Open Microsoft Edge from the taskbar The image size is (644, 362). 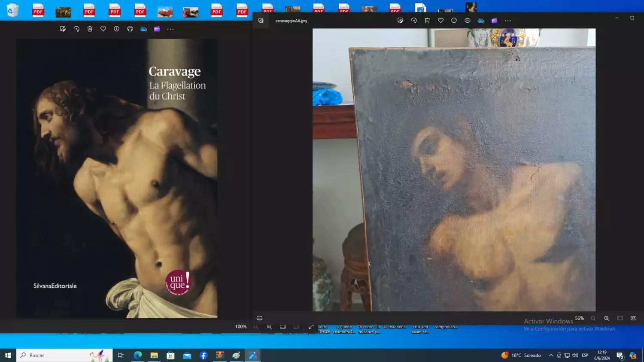(x=138, y=355)
